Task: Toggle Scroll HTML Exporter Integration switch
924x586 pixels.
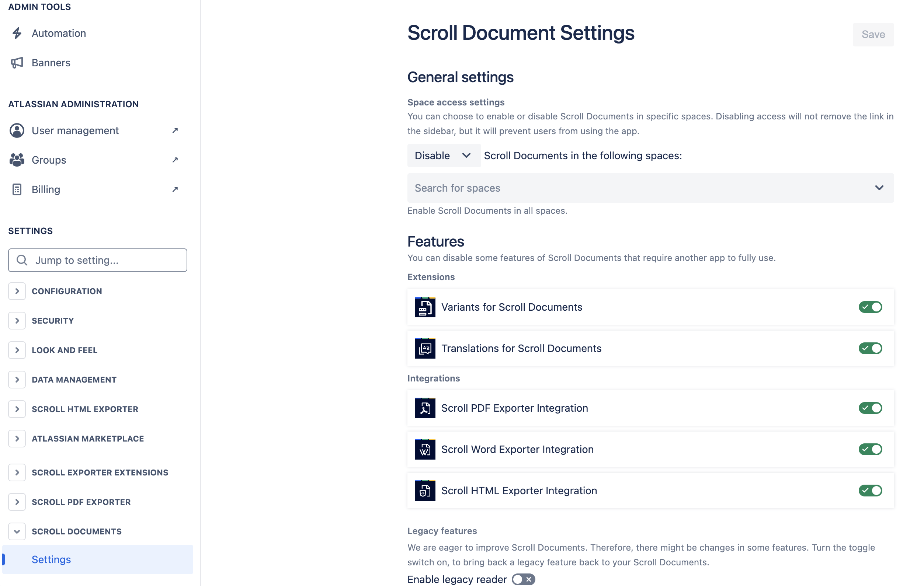Action: [870, 491]
